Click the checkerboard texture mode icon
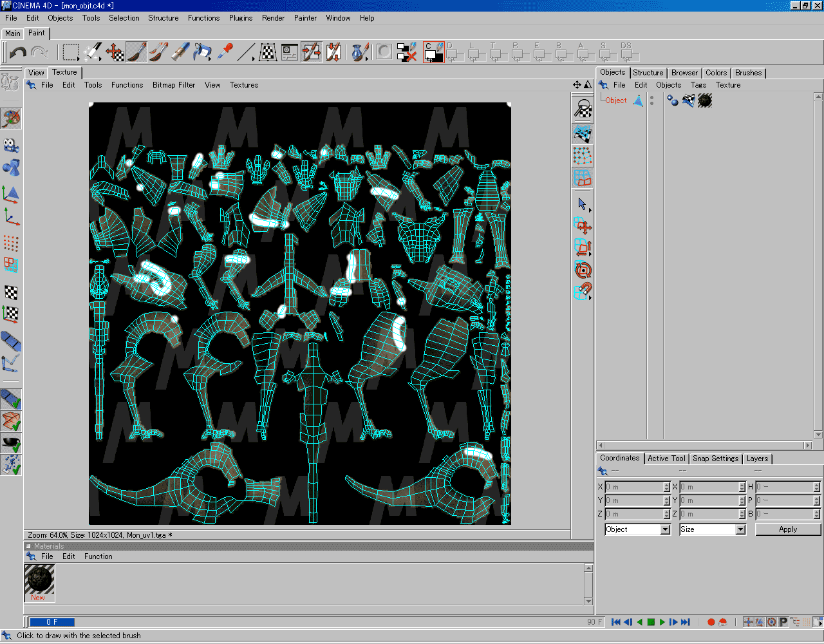The height and width of the screenshot is (644, 824). coord(11,292)
